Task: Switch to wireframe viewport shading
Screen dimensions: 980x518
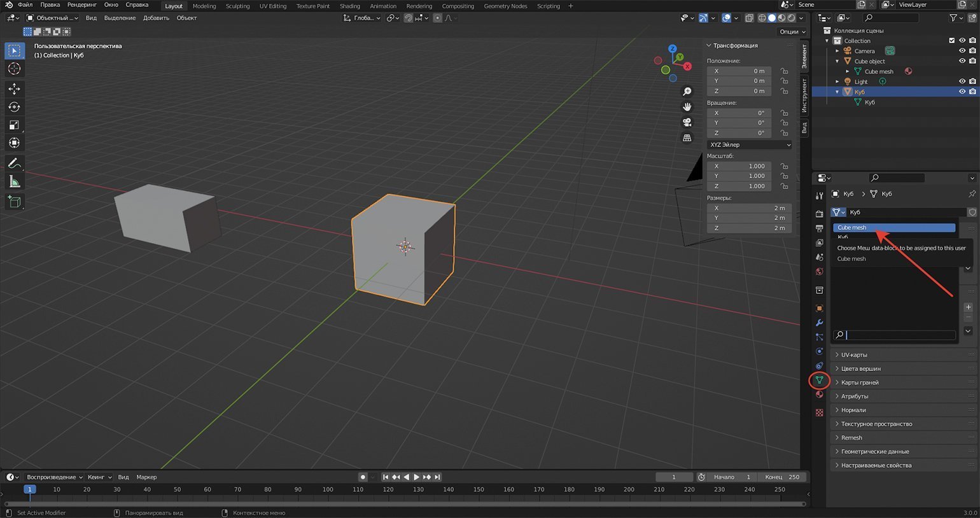Action: (x=762, y=18)
